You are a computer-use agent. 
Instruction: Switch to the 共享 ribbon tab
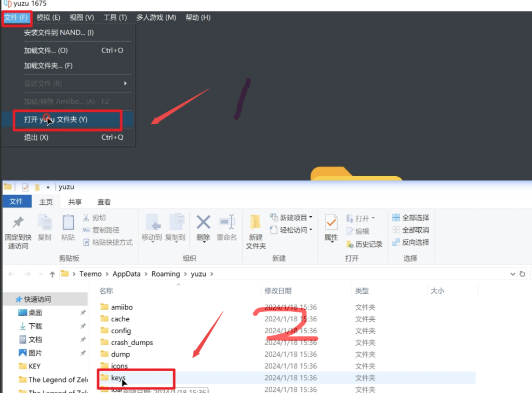coord(75,202)
